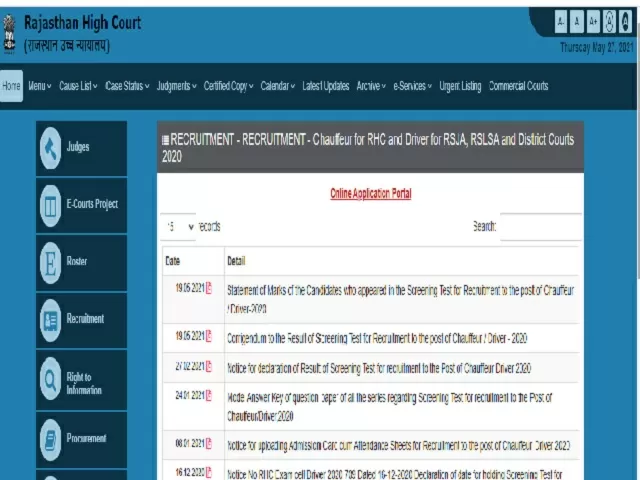Open PDF icon for 27.02.2021 notice
The width and height of the screenshot is (640, 480).
(209, 366)
